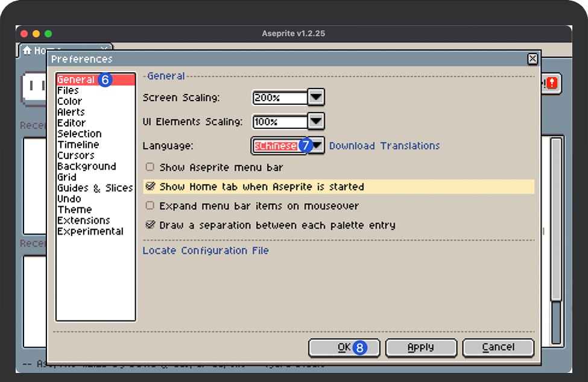
Task: Click the yellow minimize window button
Action: point(36,34)
